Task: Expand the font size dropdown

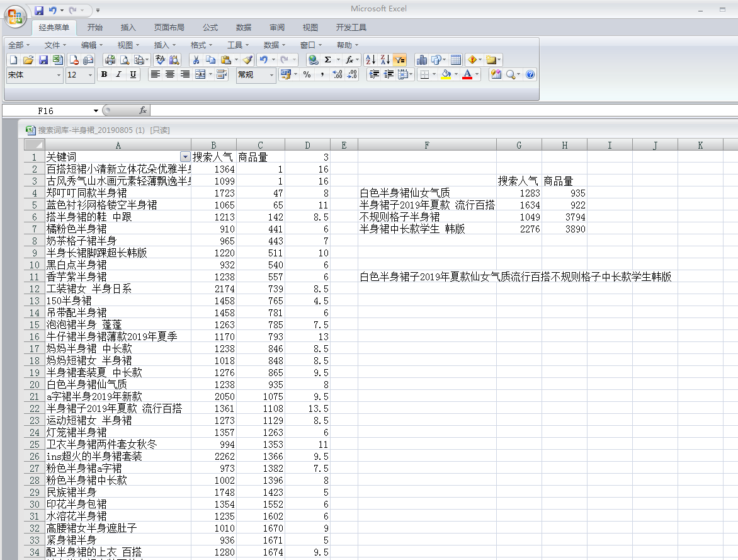Action: click(89, 75)
